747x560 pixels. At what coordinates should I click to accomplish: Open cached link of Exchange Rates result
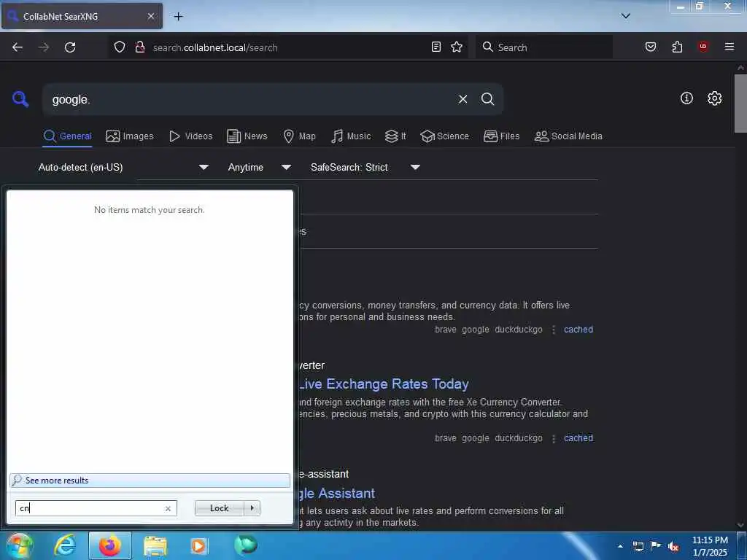point(578,438)
